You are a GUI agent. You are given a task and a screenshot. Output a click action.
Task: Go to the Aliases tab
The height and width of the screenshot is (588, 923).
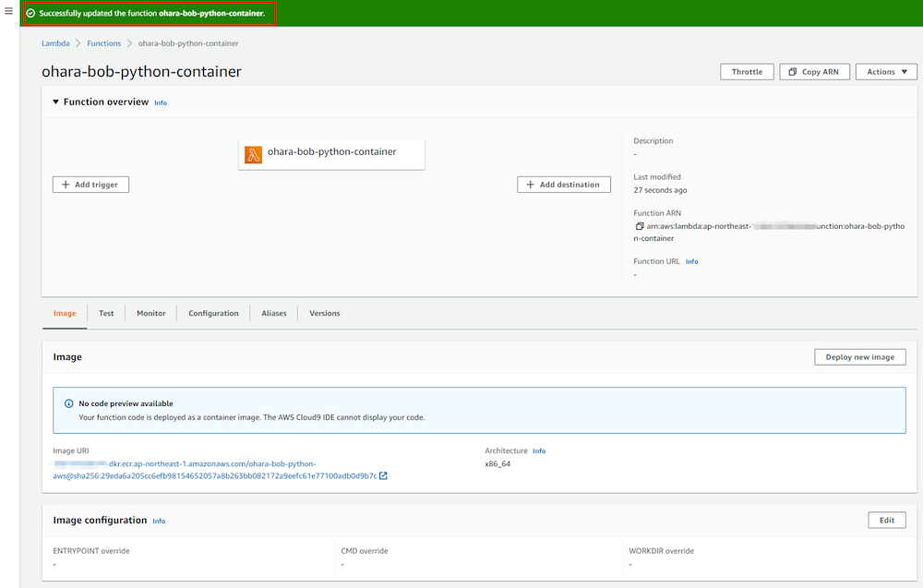click(x=274, y=314)
